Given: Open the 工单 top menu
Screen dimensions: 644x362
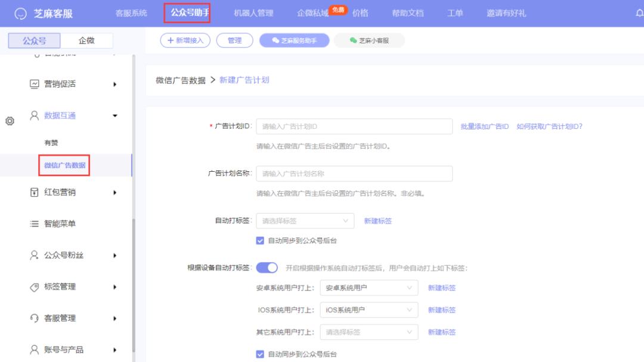Looking at the screenshot, I should click(x=454, y=13).
